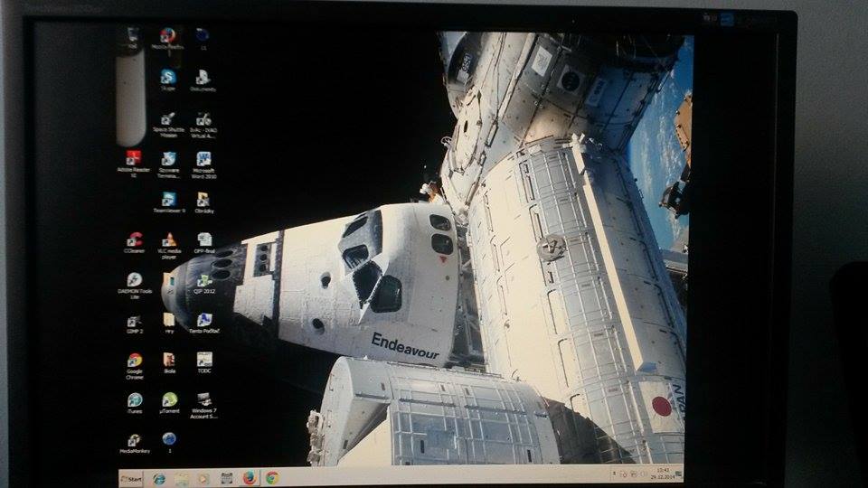Click the taskbar clock showing the date
This screenshot has width=868, height=488.
pos(664,474)
